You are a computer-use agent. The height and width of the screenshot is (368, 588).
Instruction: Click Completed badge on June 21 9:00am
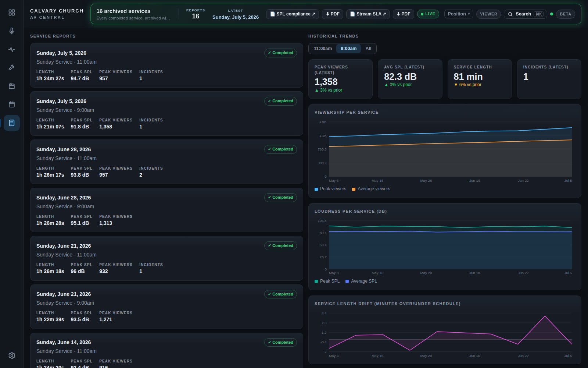click(280, 294)
